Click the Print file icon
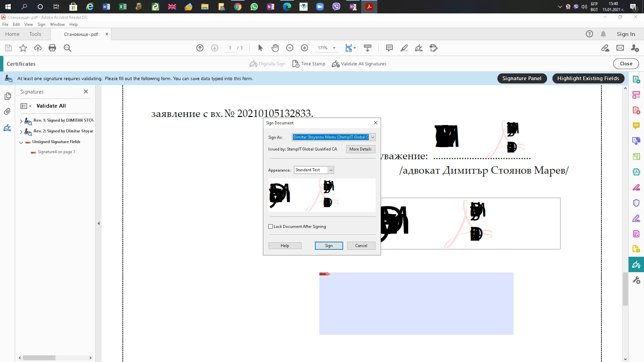 pos(52,48)
